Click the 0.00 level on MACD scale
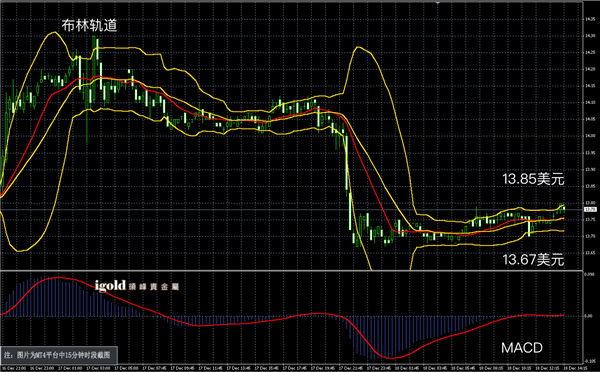600x372 pixels. [588, 316]
